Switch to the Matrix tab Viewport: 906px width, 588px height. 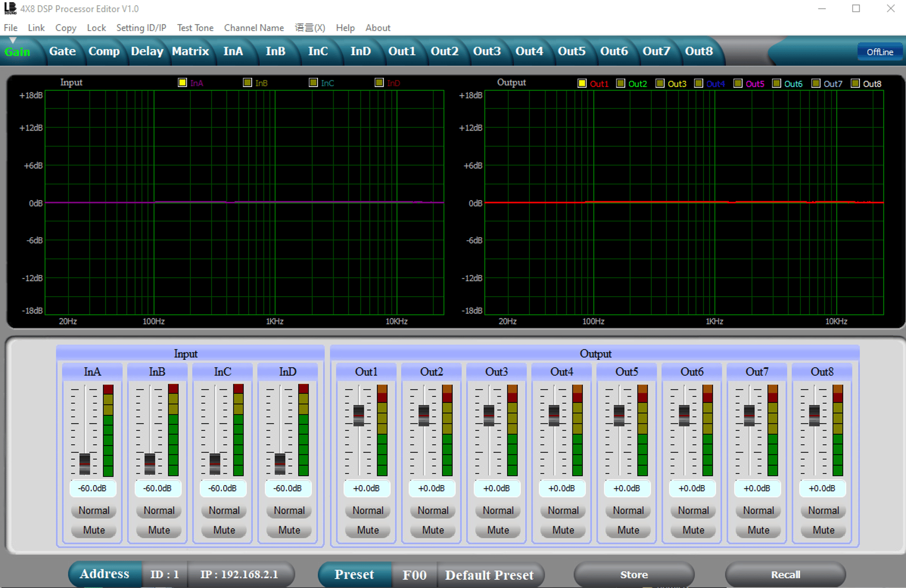tap(190, 51)
